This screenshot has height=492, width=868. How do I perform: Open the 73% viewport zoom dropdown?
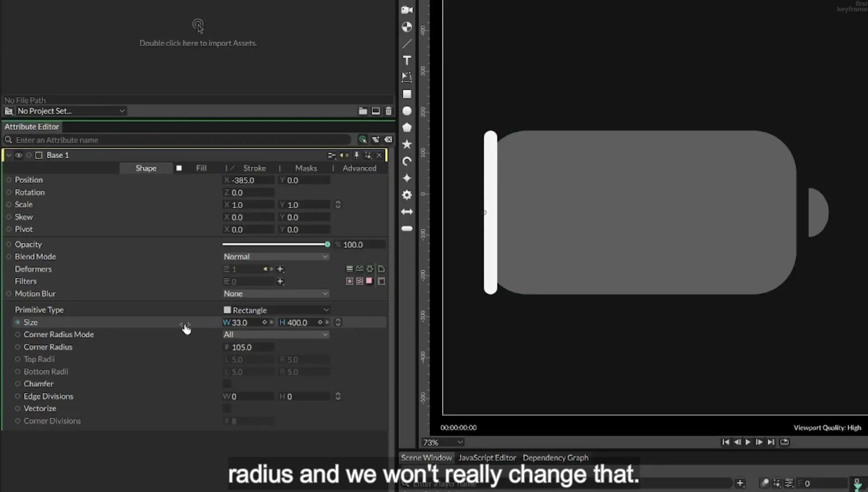pos(443,442)
